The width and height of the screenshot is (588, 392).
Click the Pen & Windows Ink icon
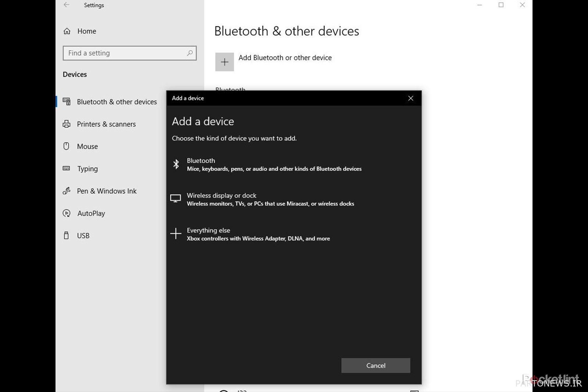pyautogui.click(x=67, y=191)
